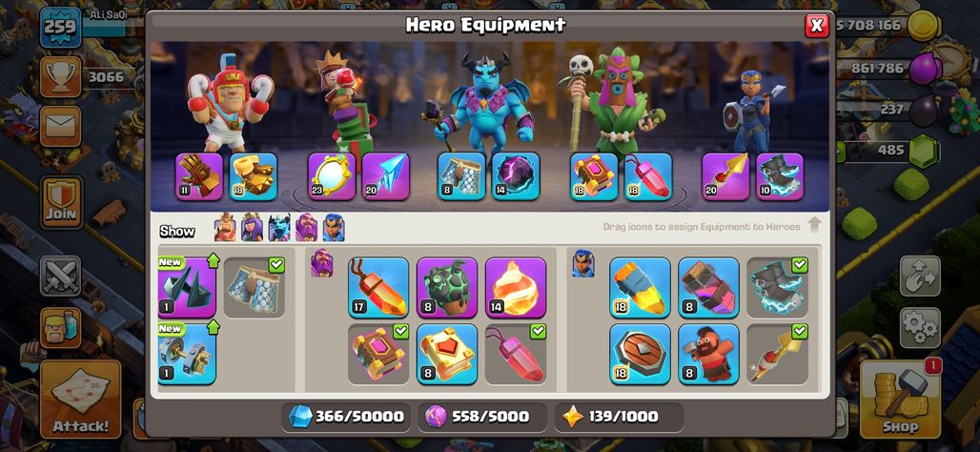Select the Hog Rider Puppet equipment

(x=708, y=354)
